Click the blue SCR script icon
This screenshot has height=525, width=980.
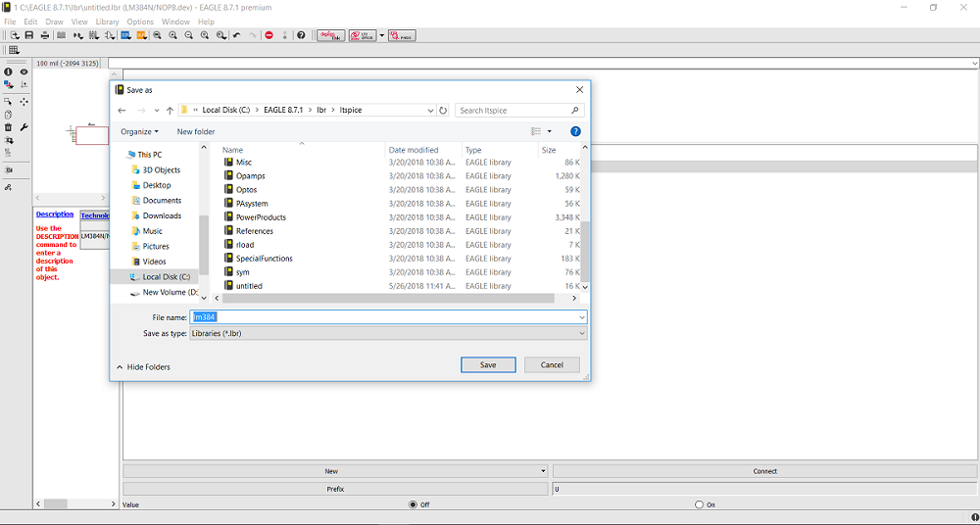click(x=125, y=35)
